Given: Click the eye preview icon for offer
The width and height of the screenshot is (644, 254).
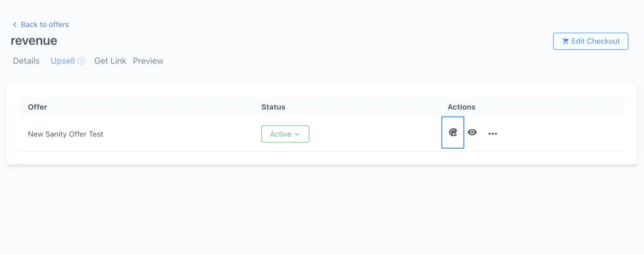Looking at the screenshot, I should click(x=472, y=133).
